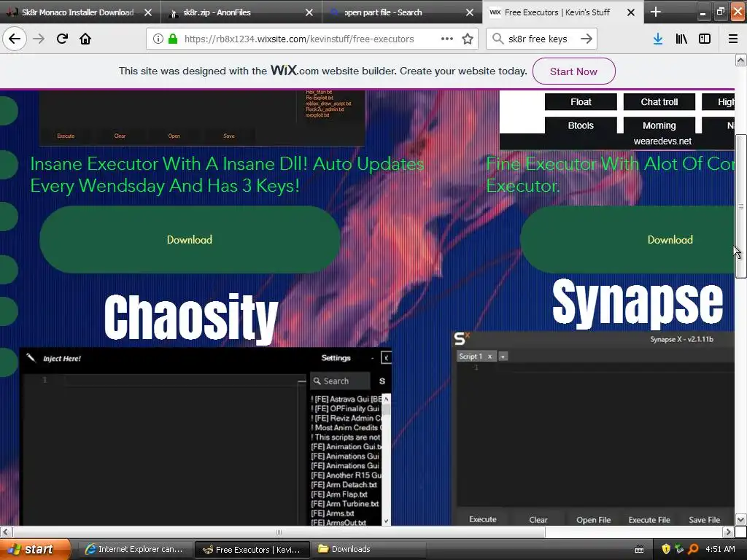Viewport: 747px width, 560px height.
Task: Add a new script tab in Synapse
Action: [503, 356]
